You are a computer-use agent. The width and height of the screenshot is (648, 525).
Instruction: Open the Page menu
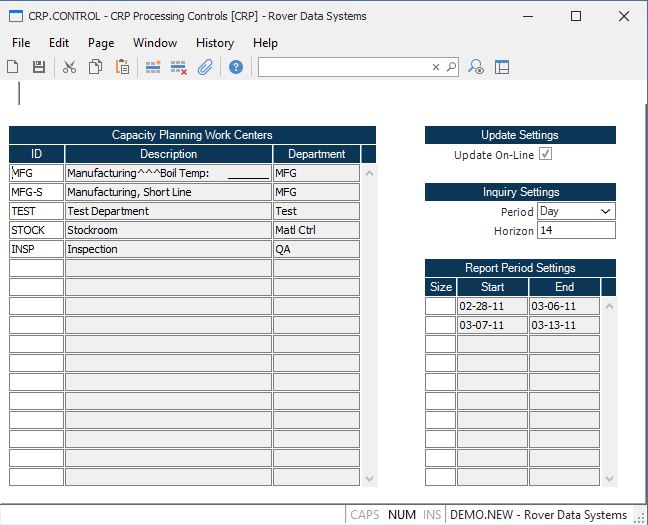click(101, 43)
